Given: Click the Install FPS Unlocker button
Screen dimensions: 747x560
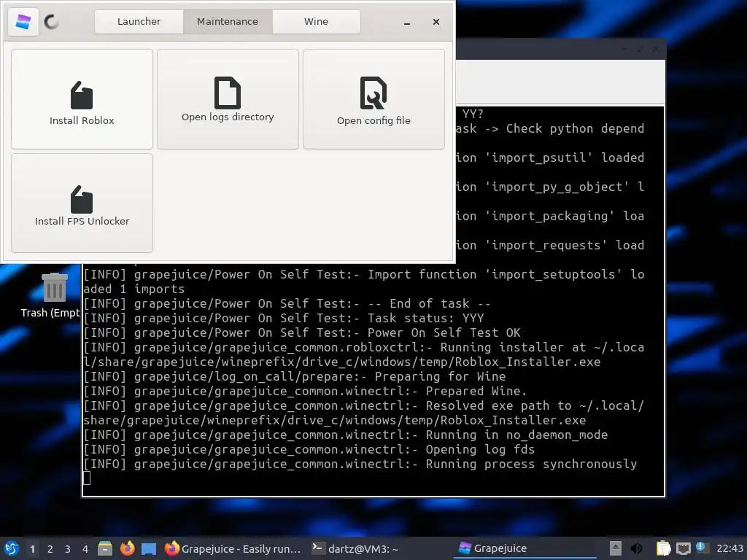Looking at the screenshot, I should click(82, 203).
